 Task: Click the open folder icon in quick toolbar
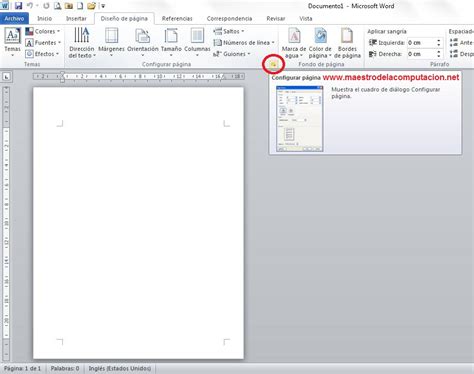(91, 6)
